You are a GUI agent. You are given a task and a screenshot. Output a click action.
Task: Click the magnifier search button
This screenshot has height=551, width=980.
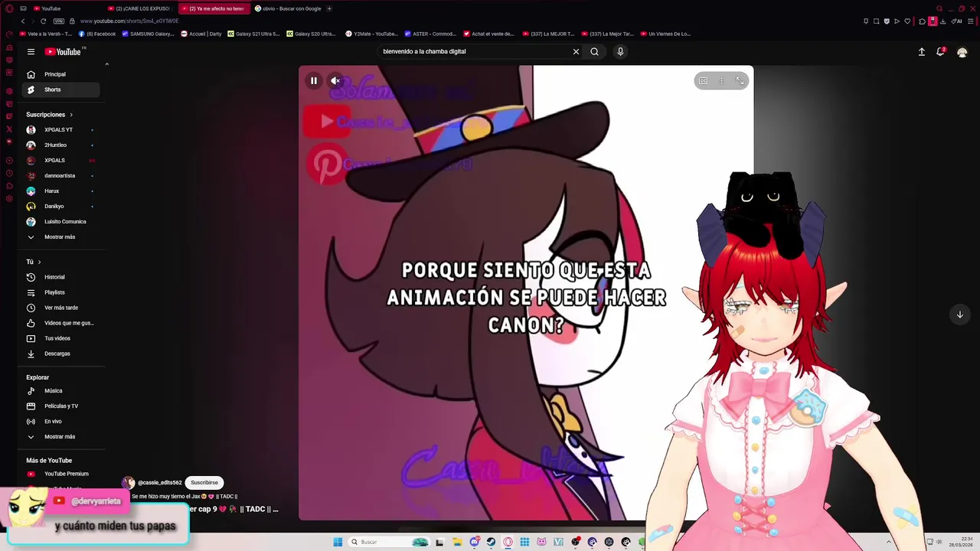[x=594, y=51]
